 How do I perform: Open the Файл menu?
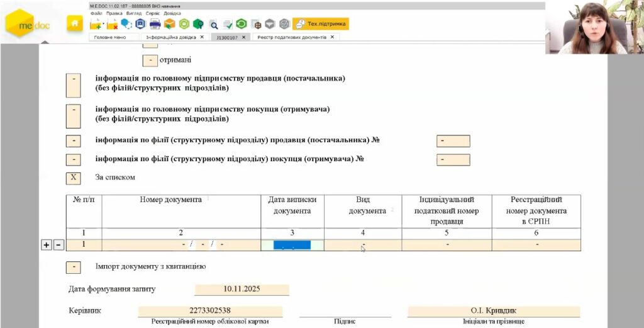point(96,13)
